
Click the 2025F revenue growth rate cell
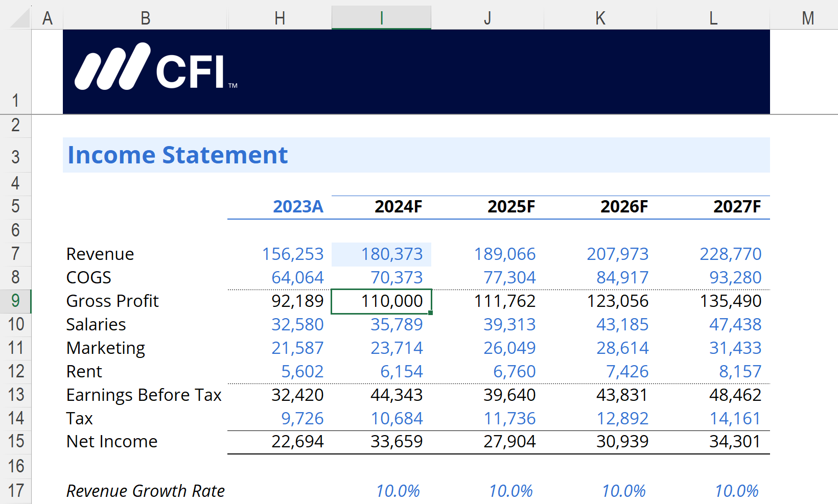[510, 491]
